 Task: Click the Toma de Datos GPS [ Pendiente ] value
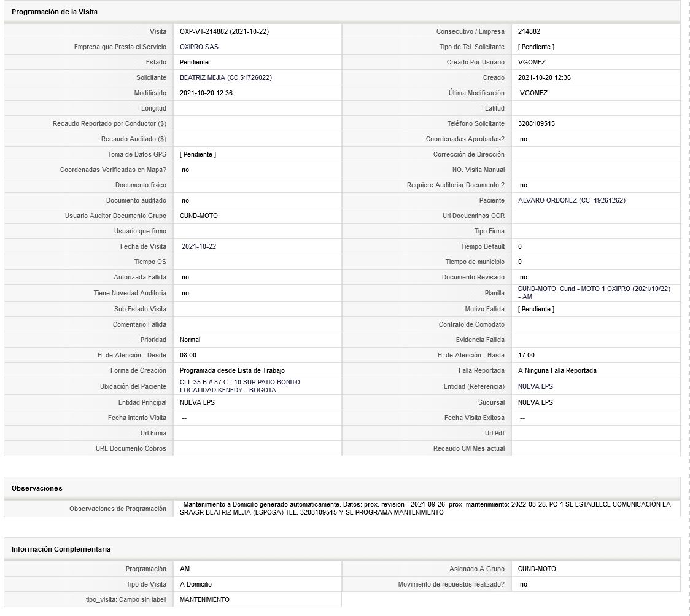point(198,155)
